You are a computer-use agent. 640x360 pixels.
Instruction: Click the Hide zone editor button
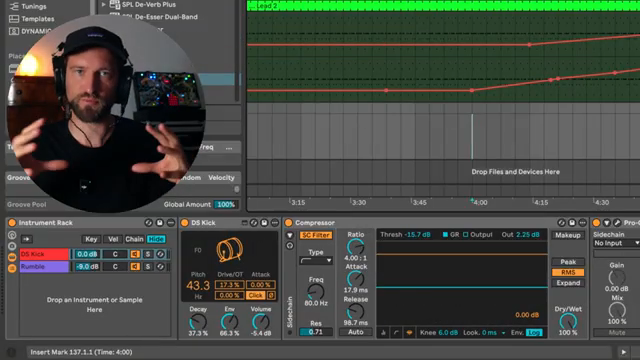(156, 239)
